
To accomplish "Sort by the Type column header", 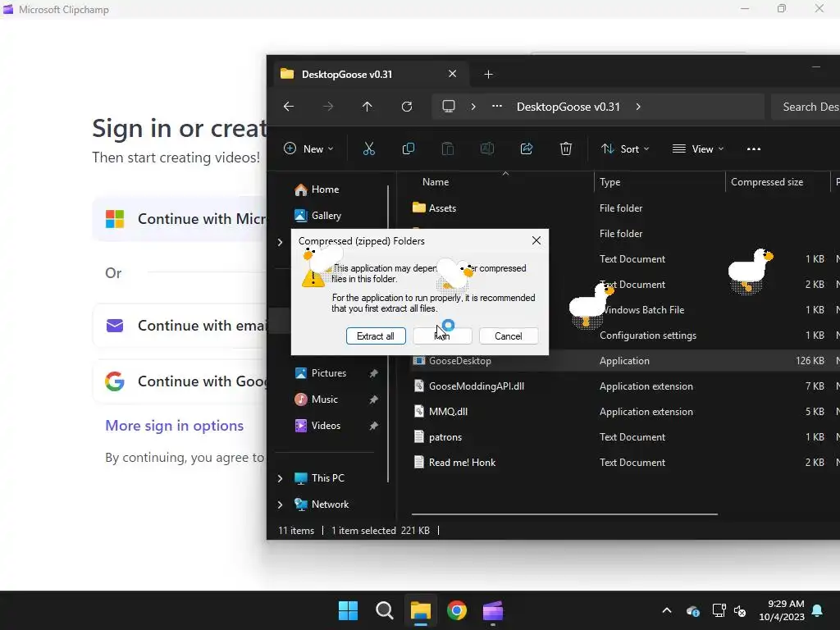I will (x=609, y=182).
